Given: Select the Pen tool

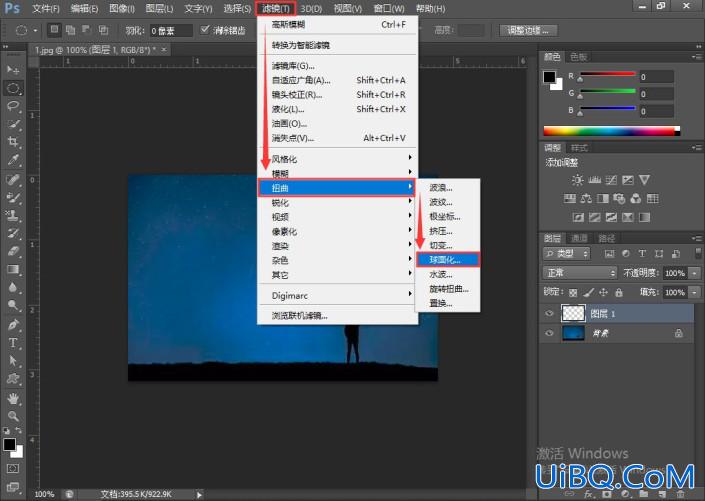Looking at the screenshot, I should 13,325.
